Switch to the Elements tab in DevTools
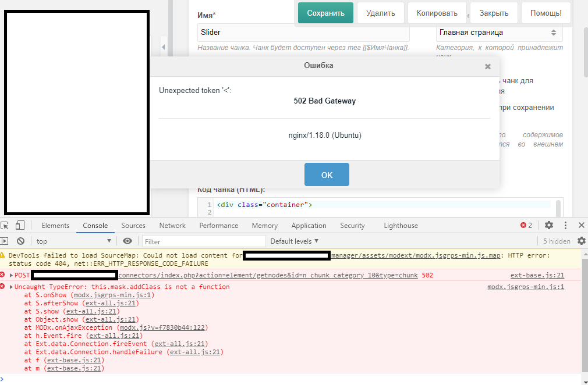Screen dimensions: 588x385 coord(55,226)
